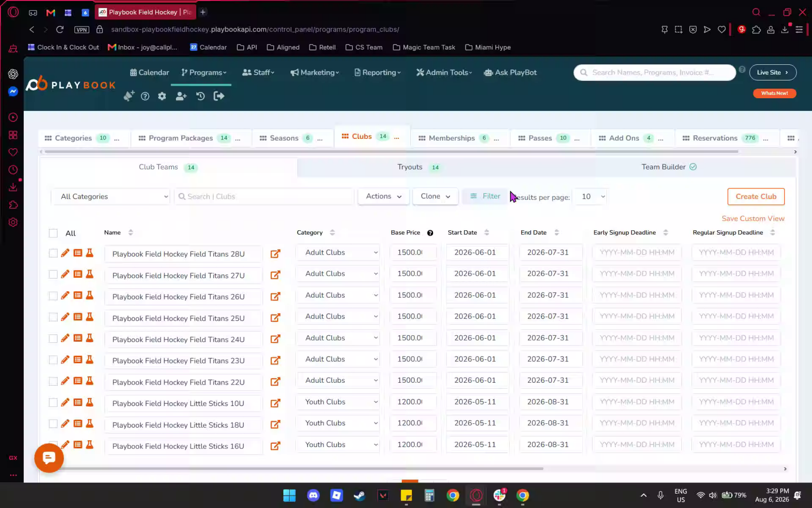Open the Clone dropdown menu

(435, 196)
